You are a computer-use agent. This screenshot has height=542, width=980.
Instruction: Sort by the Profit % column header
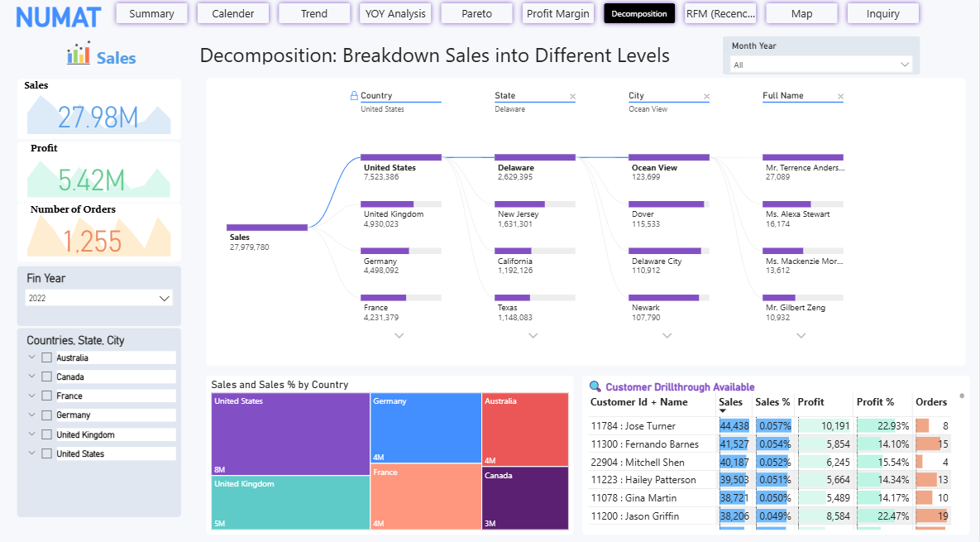(x=875, y=402)
